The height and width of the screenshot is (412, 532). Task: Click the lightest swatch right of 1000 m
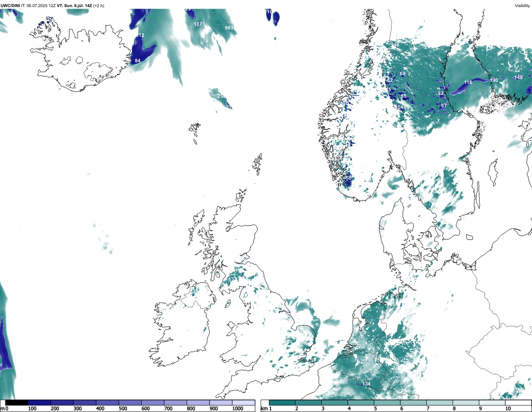click(243, 403)
